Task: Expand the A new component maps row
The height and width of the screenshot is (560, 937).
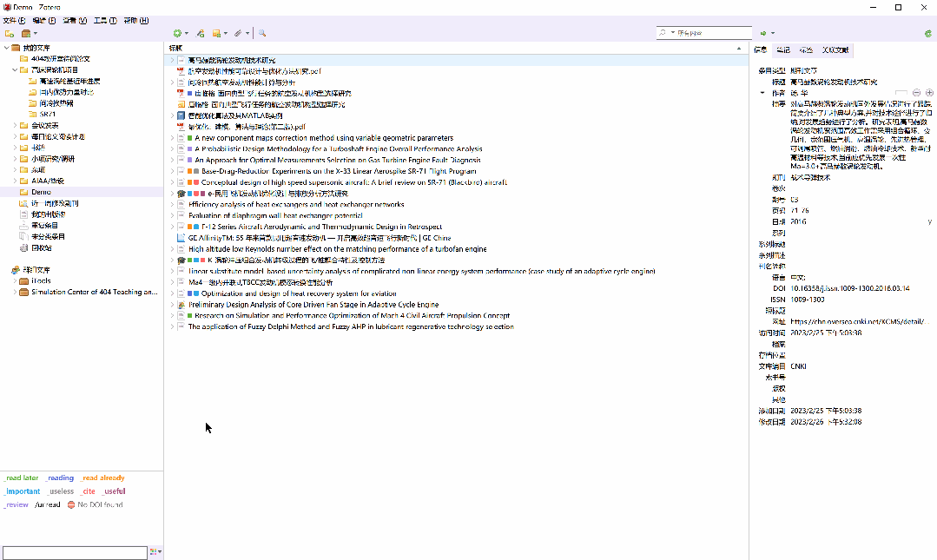Action: (172, 138)
